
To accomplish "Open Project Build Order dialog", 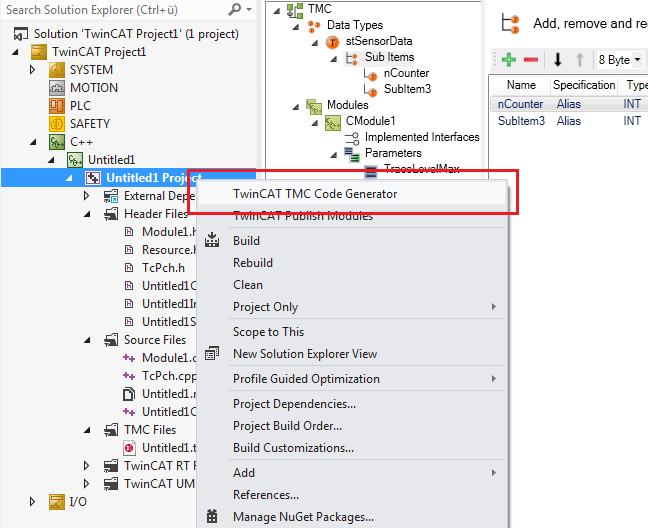I will (x=351, y=426).
